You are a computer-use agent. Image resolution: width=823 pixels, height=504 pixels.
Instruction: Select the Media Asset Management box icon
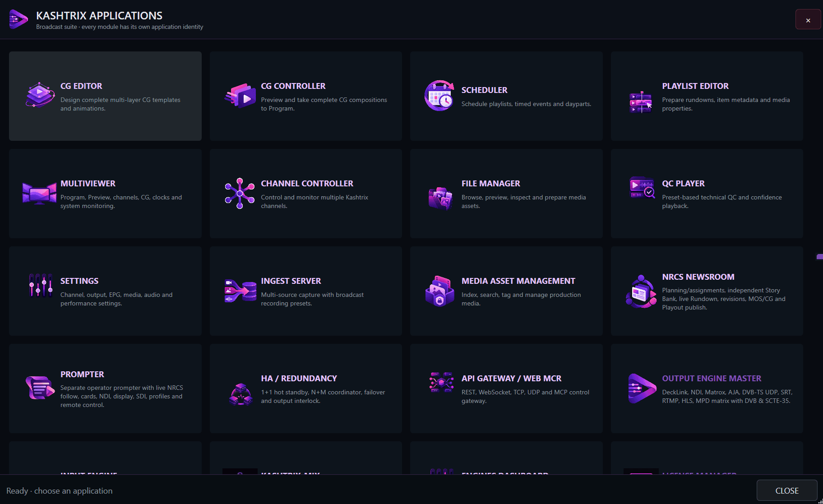(439, 291)
